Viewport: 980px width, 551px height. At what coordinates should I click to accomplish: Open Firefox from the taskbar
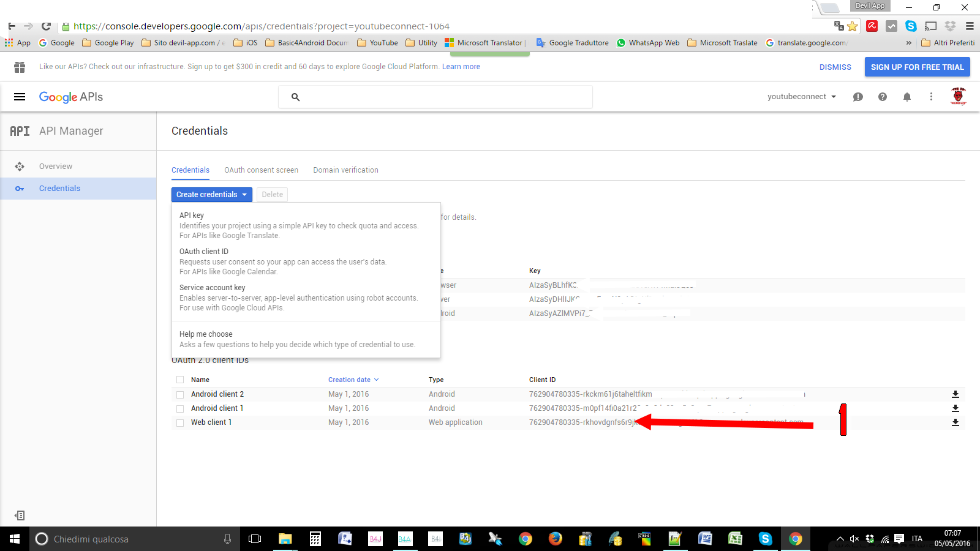tap(555, 539)
